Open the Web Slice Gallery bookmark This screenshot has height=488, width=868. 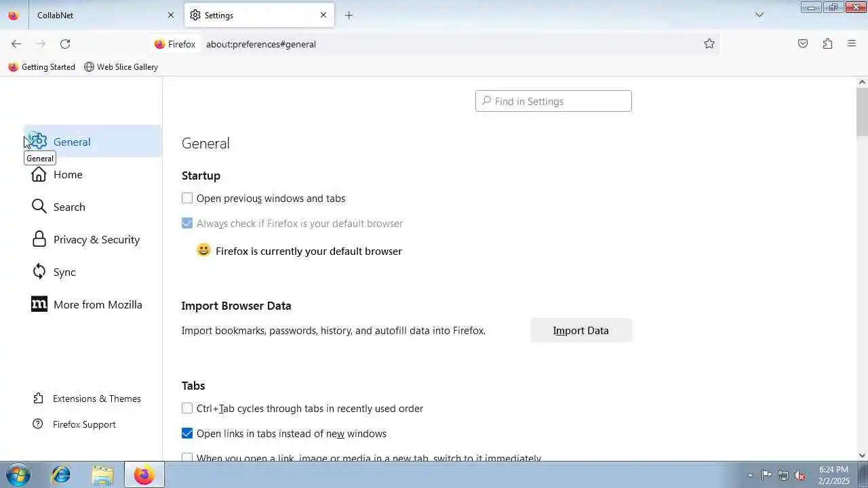(121, 67)
